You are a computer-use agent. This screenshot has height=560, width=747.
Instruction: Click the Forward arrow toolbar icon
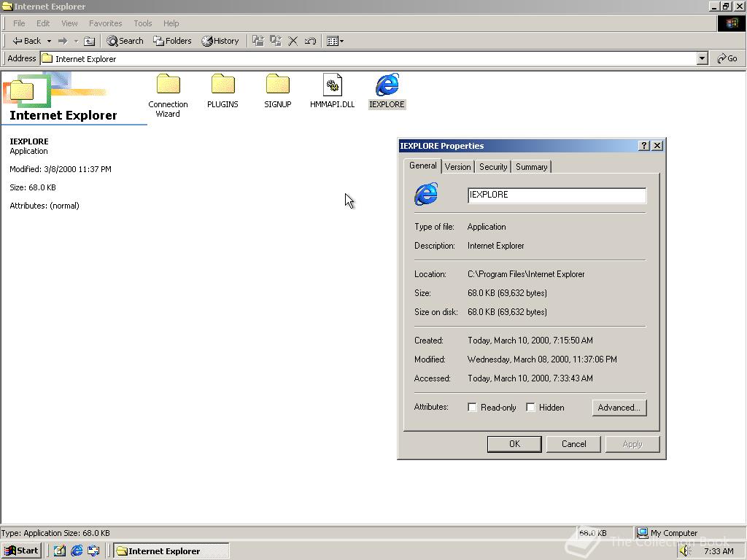tap(63, 41)
